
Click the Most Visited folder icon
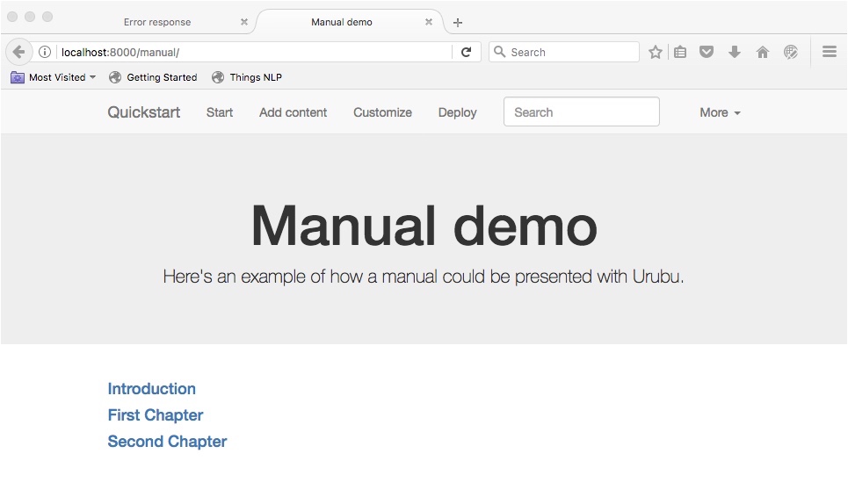pos(18,77)
